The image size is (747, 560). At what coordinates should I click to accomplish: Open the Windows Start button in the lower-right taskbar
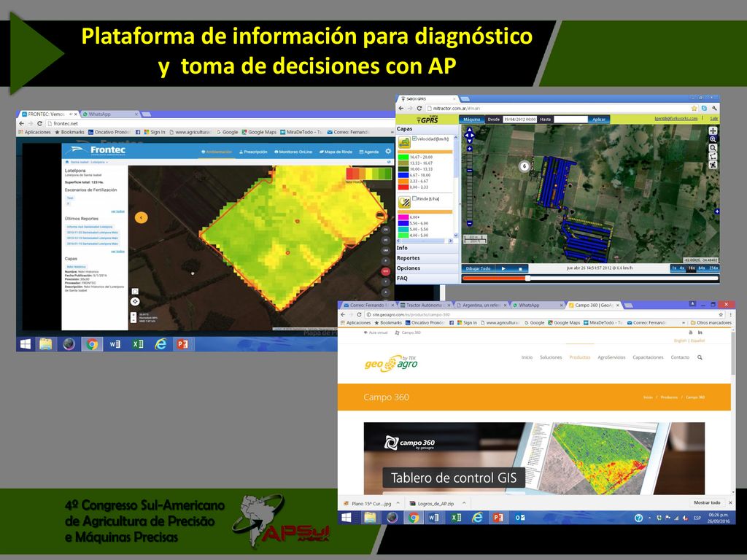(x=347, y=518)
